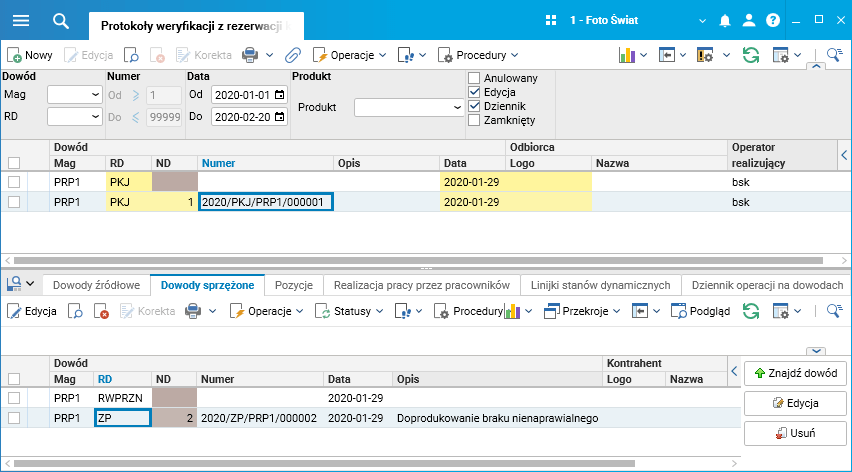Viewport: 852px width, 472px height.
Task: Select checkbox of row 2020/PKJ/PRP1/000001
Action: coord(14,202)
